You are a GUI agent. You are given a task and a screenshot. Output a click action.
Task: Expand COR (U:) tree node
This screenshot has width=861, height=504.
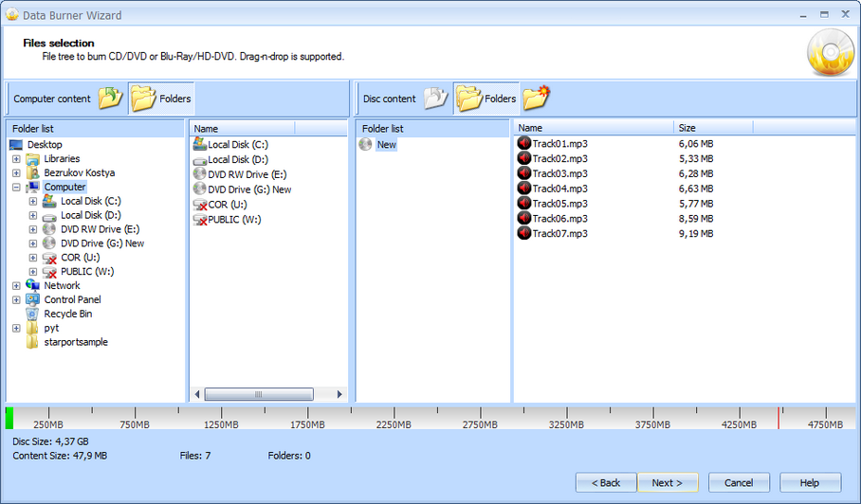[33, 258]
